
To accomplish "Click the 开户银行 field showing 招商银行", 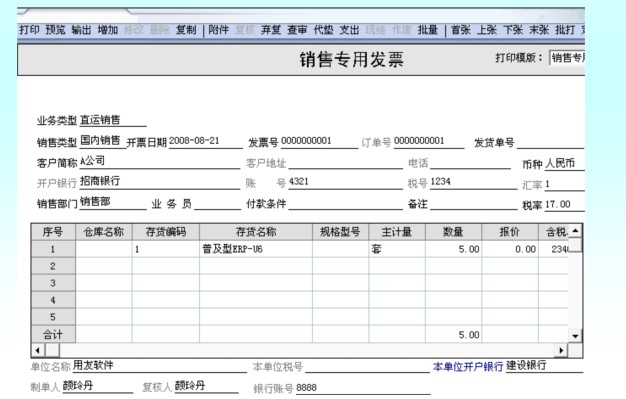I will tap(160, 182).
